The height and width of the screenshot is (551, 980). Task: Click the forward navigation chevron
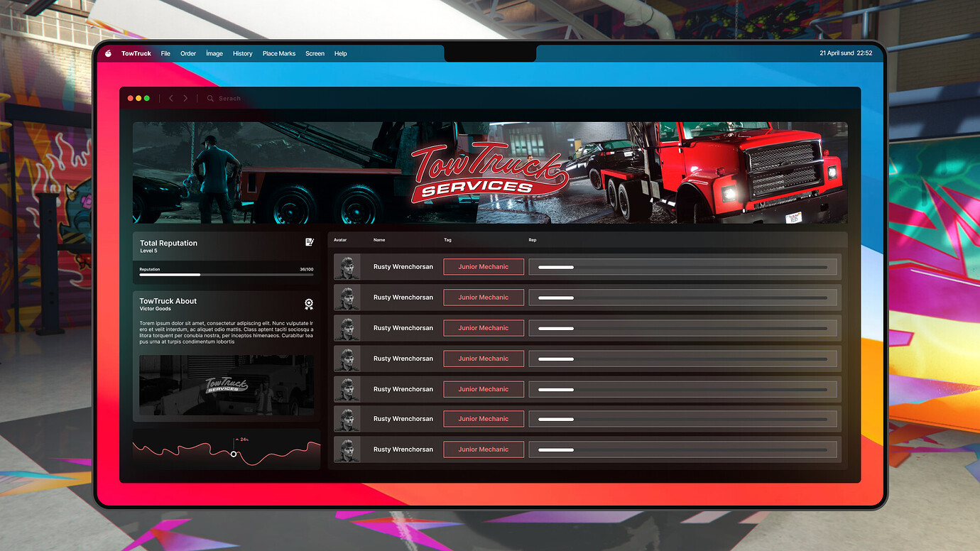tap(185, 98)
